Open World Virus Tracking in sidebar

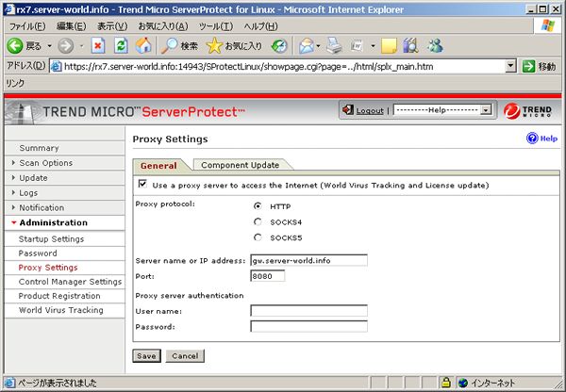point(61,310)
